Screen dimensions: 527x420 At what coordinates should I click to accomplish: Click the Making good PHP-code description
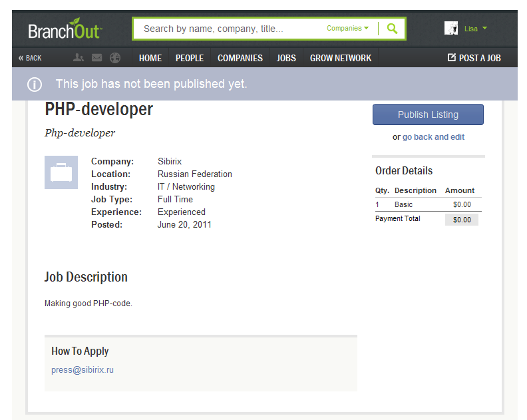tap(88, 304)
